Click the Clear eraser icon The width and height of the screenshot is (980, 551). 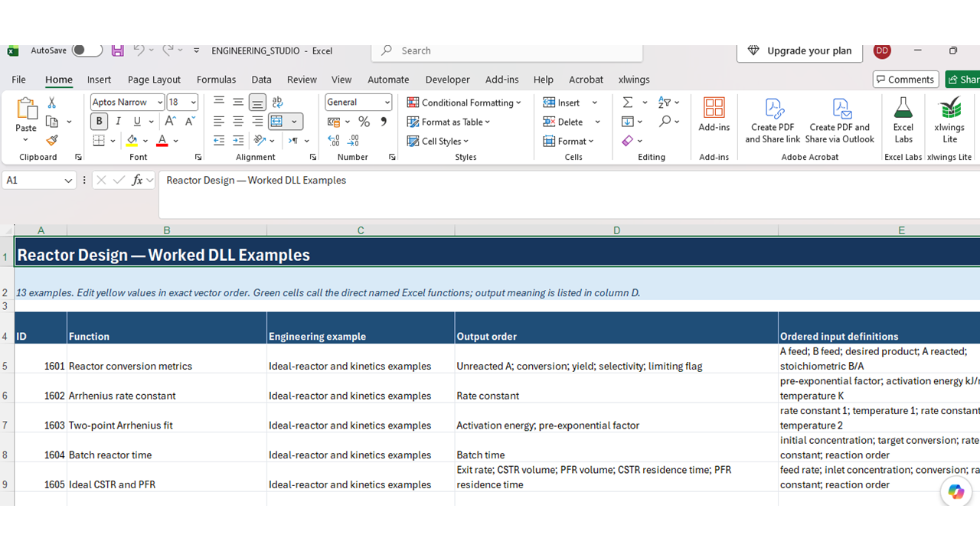coord(628,141)
